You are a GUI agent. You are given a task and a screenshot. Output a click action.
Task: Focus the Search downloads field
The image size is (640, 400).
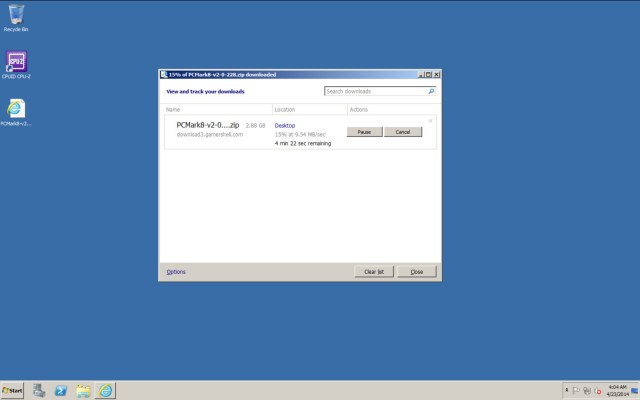pyautogui.click(x=380, y=91)
